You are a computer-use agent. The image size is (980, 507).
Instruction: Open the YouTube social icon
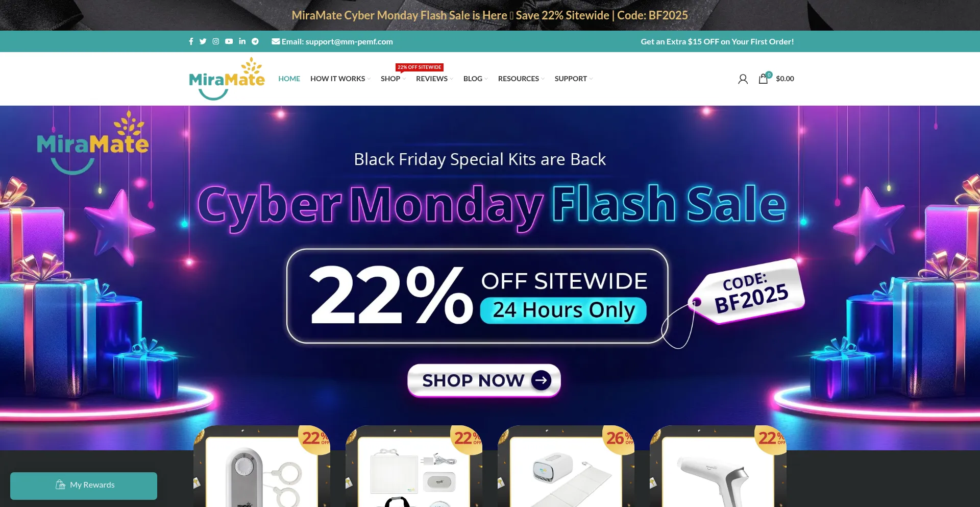click(229, 41)
